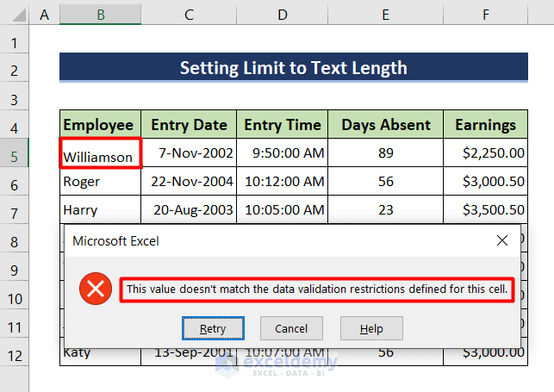Image resolution: width=554 pixels, height=392 pixels.
Task: Click the $3,500.50 earnings cell
Action: (x=485, y=210)
